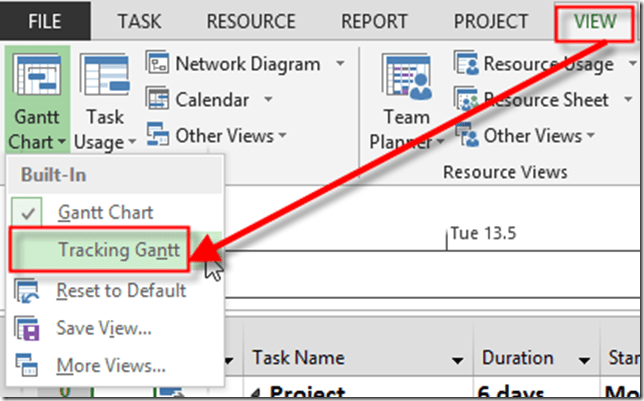Click the Calendar view icon
The image size is (644, 401).
click(x=159, y=99)
